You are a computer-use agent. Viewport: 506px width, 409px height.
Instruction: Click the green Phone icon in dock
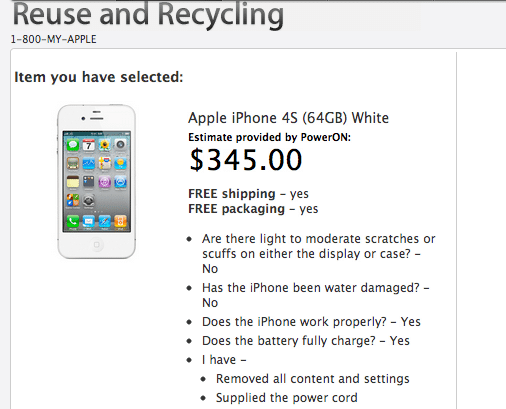[73, 221]
